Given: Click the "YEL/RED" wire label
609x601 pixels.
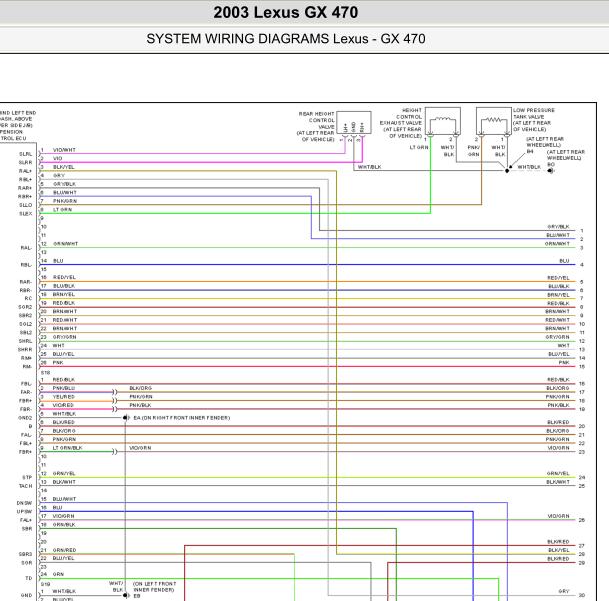Looking at the screenshot, I should [x=63, y=397].
